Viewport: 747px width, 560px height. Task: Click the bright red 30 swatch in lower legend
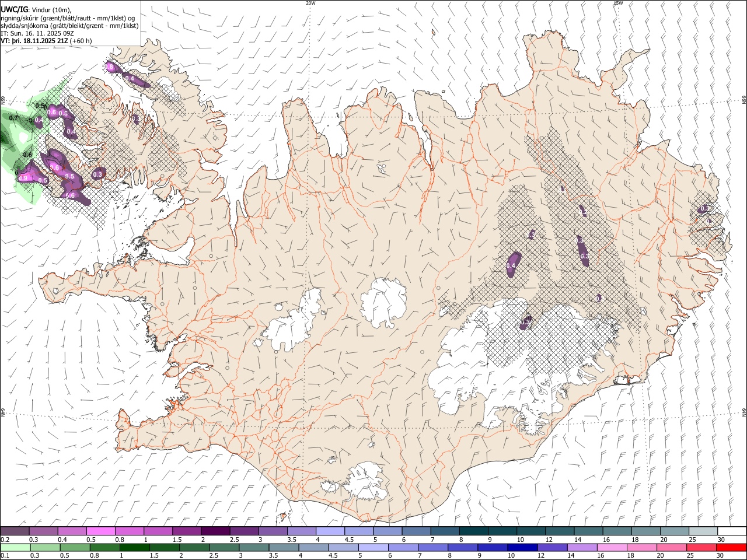pyautogui.click(x=731, y=547)
